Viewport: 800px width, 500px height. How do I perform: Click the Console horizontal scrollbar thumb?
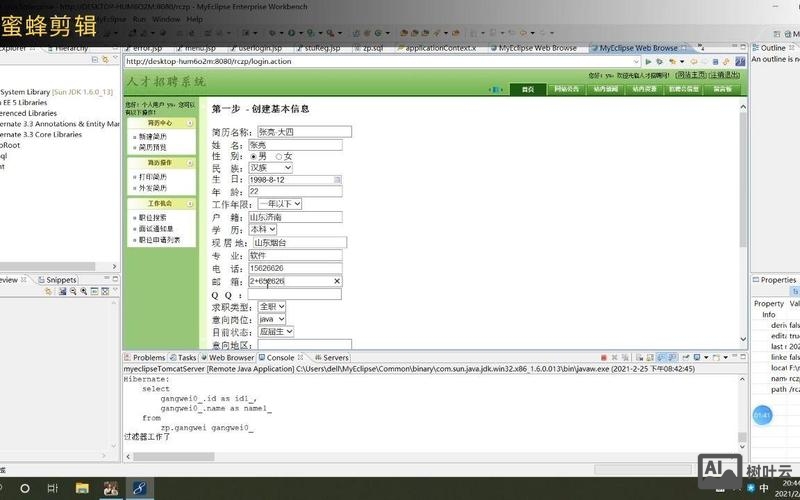[174, 457]
